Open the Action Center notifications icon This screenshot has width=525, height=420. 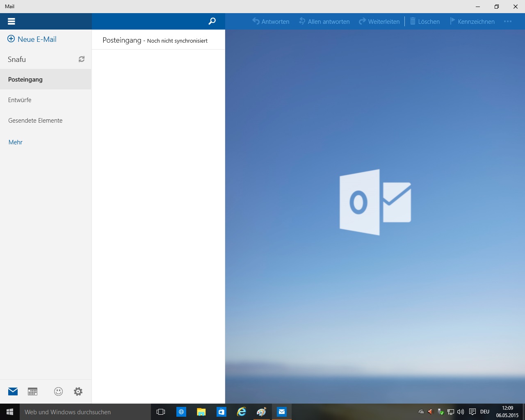click(472, 412)
